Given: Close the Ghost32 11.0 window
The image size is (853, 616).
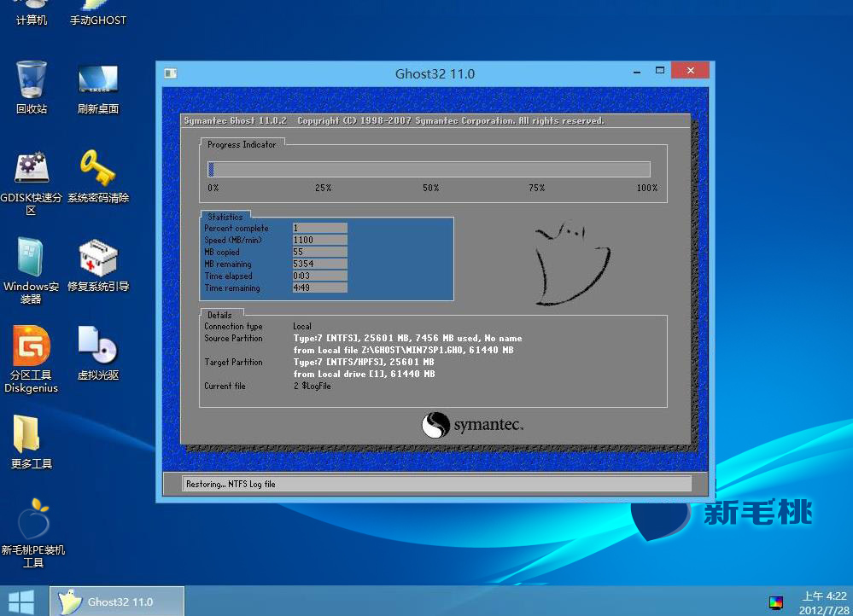Looking at the screenshot, I should pyautogui.click(x=691, y=70).
